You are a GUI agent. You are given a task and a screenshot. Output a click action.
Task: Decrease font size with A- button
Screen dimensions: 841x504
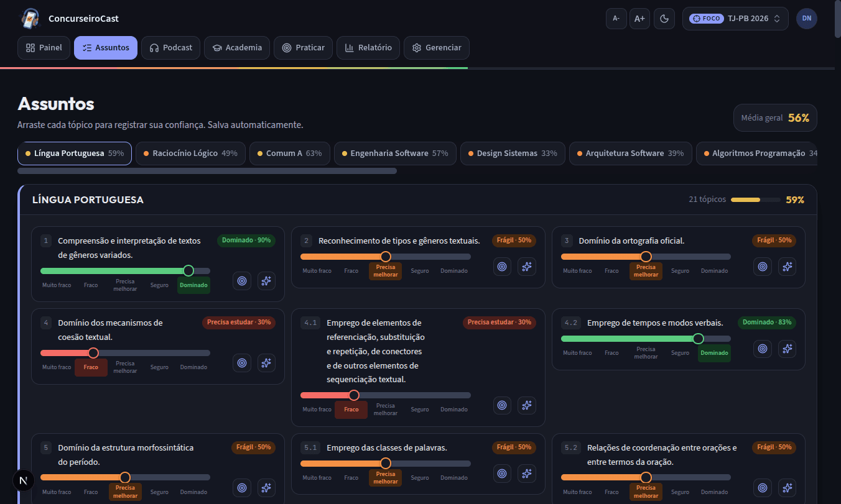click(616, 19)
